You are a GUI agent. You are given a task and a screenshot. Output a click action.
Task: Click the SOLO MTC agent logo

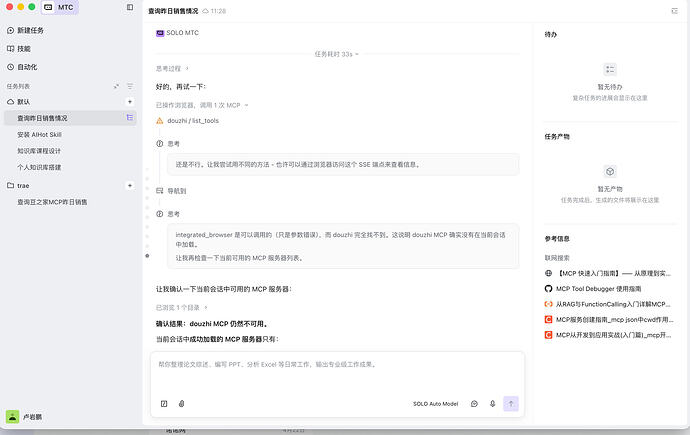pos(160,33)
